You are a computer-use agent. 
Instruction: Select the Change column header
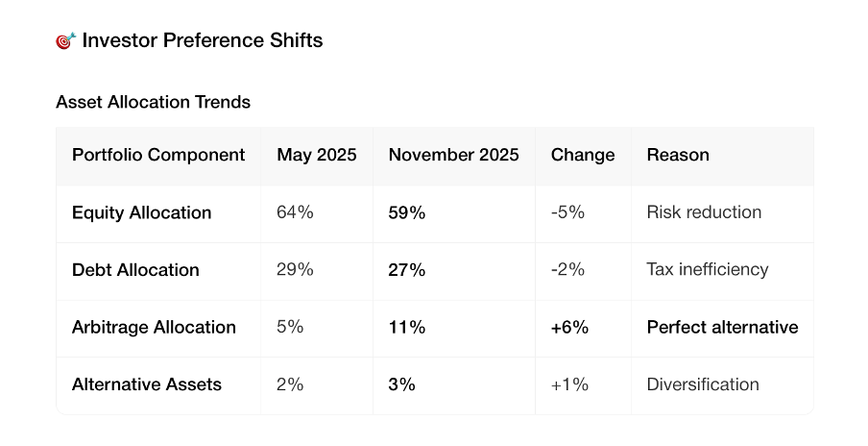pyautogui.click(x=583, y=155)
